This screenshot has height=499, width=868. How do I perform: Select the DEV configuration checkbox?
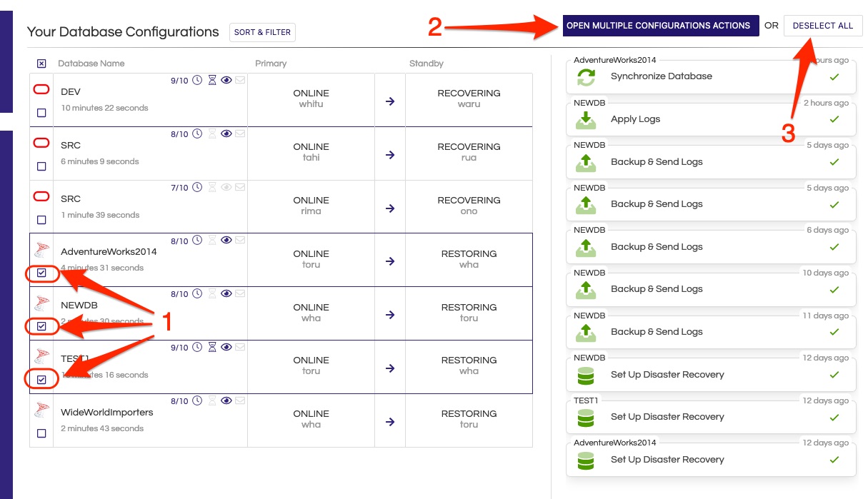tap(41, 113)
